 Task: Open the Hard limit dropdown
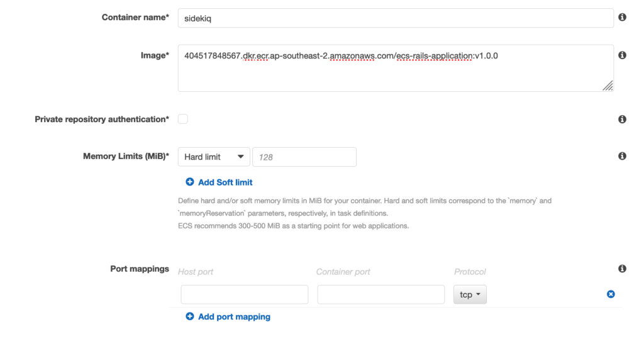[214, 157]
